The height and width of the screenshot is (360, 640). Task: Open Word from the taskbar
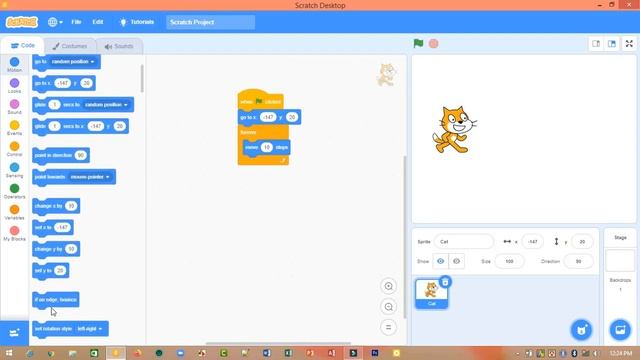pyautogui.click(x=267, y=353)
